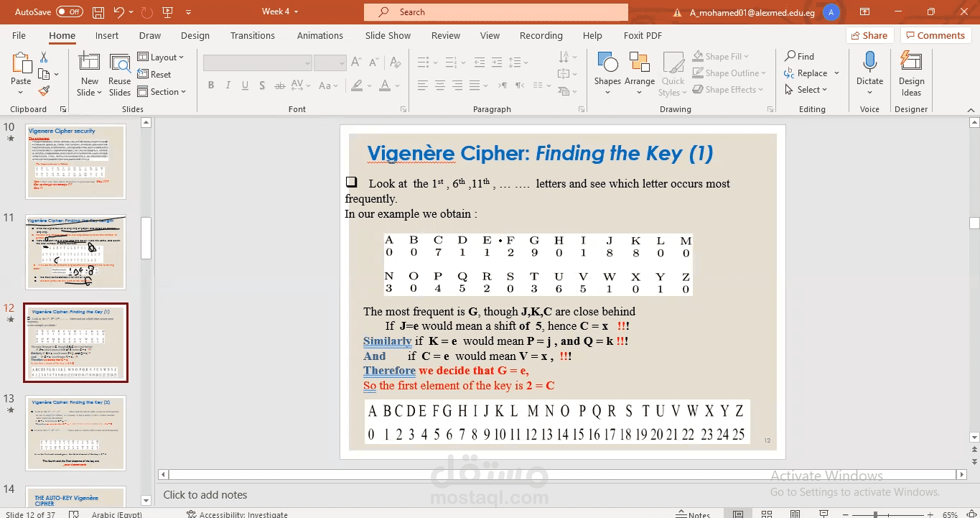Toggle Underline formatting
This screenshot has width=980, height=518.
coord(246,85)
